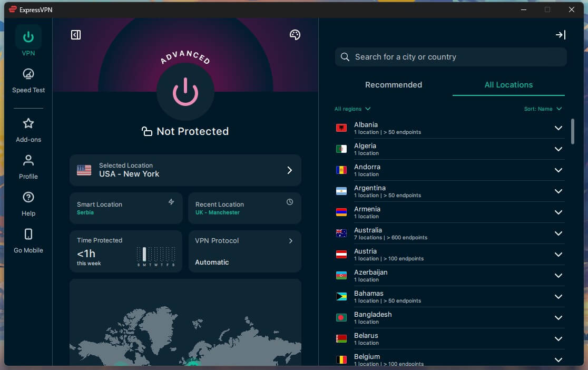
Task: Expand the Armenia location chevron
Action: 558,212
